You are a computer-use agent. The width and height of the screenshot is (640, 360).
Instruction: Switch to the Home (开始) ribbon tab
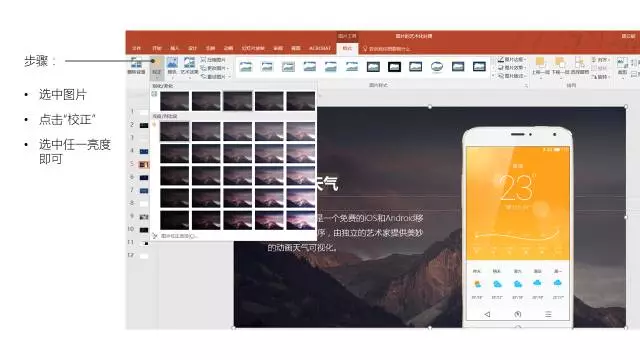point(157,48)
